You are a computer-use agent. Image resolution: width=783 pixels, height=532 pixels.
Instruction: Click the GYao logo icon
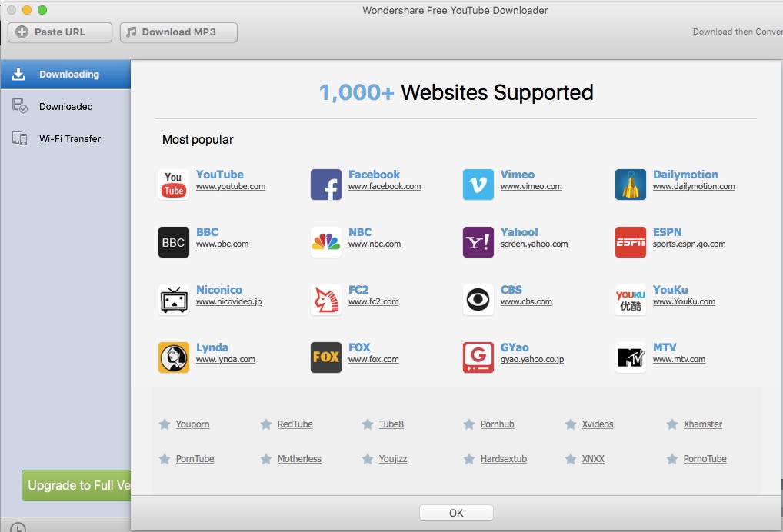point(478,357)
